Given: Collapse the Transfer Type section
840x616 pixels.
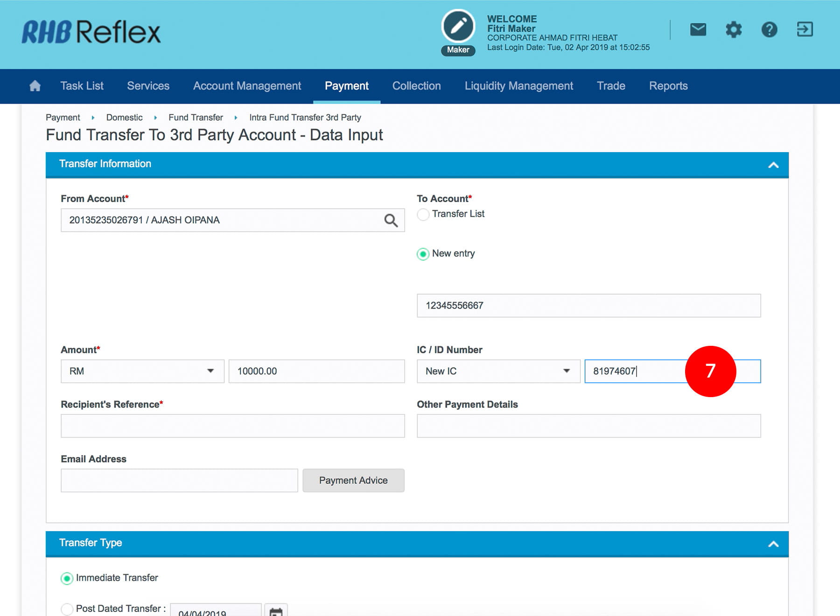Looking at the screenshot, I should point(773,544).
